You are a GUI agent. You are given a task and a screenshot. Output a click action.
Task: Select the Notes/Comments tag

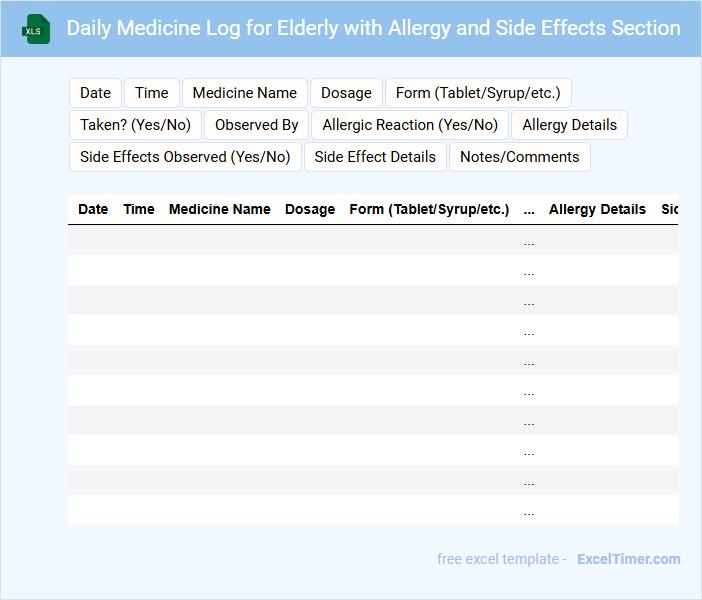[520, 157]
